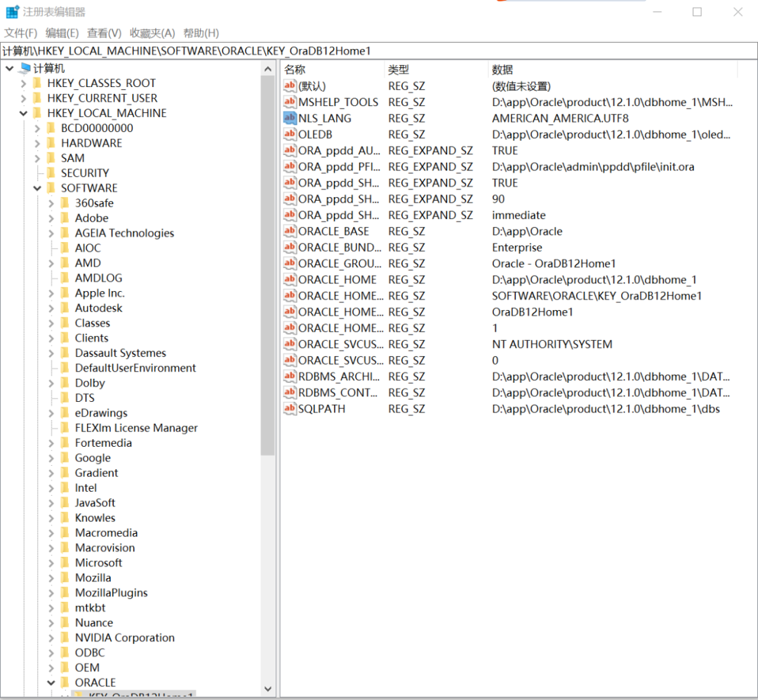Screen dimensions: 758x700
Task: Sort values by 数据 column header
Action: pos(613,69)
